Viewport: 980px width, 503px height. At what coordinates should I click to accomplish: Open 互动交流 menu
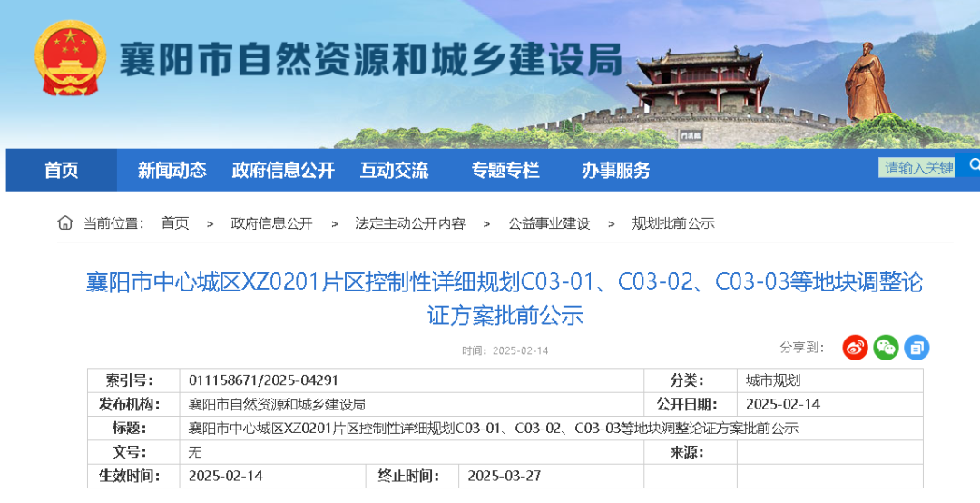[x=395, y=170]
